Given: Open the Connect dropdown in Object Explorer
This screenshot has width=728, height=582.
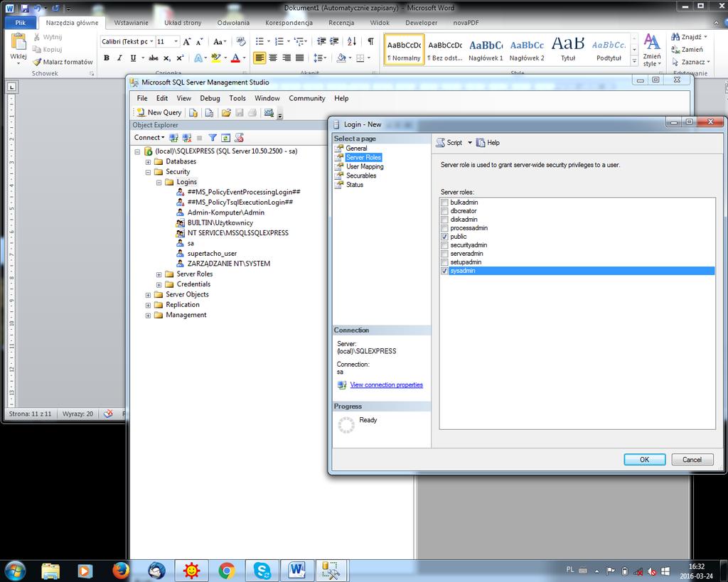Looking at the screenshot, I should (149, 138).
